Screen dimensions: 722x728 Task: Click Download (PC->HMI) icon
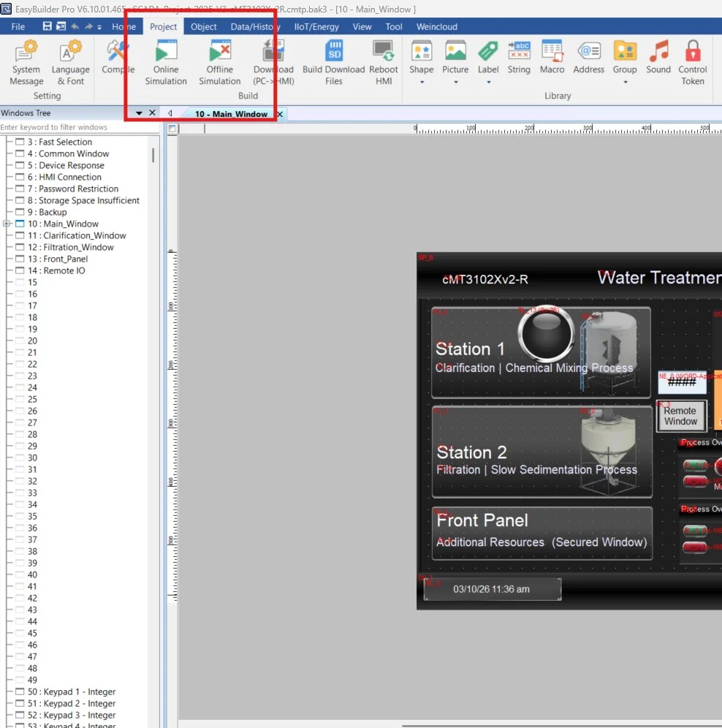click(273, 63)
